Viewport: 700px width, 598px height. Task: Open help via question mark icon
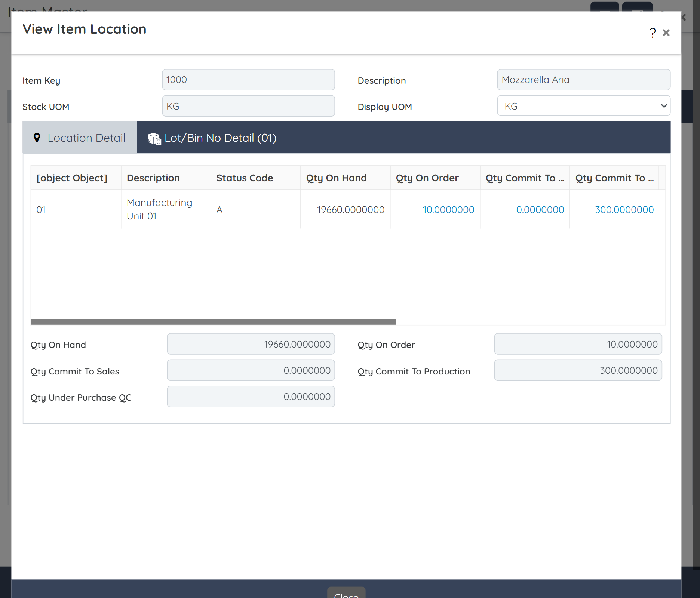653,33
